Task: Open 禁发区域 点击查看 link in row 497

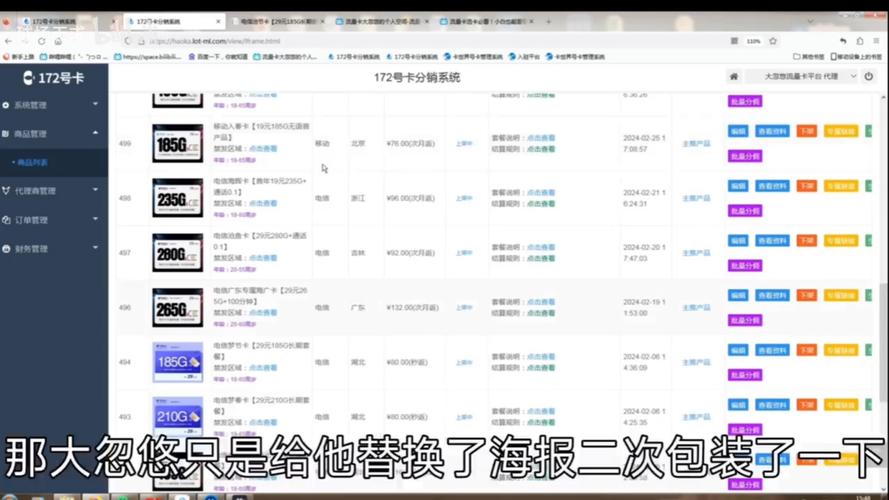Action: click(x=263, y=258)
